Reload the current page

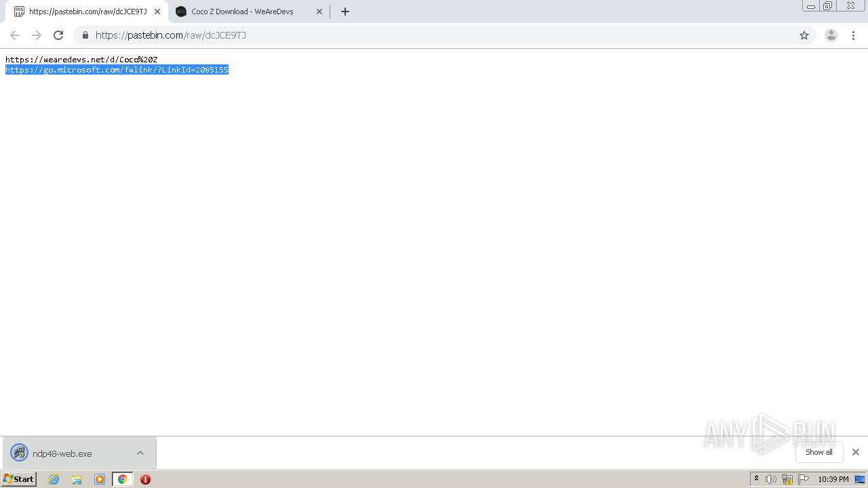(58, 35)
